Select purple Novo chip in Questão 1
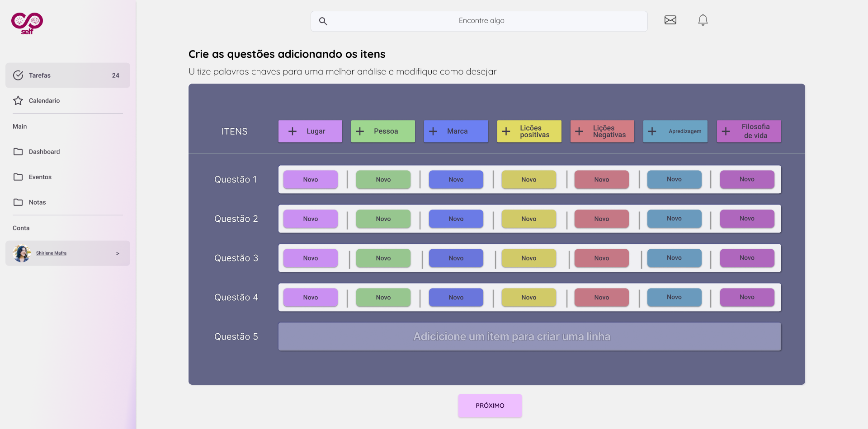This screenshot has width=868, height=429. (311, 179)
